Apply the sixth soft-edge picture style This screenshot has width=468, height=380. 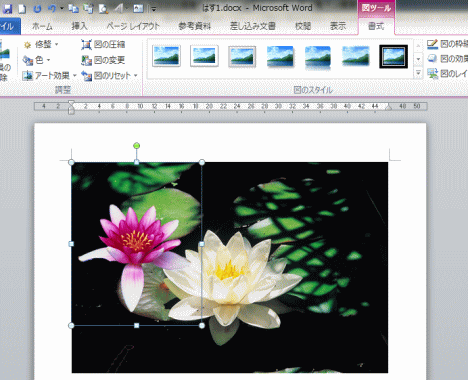pyautogui.click(x=356, y=56)
